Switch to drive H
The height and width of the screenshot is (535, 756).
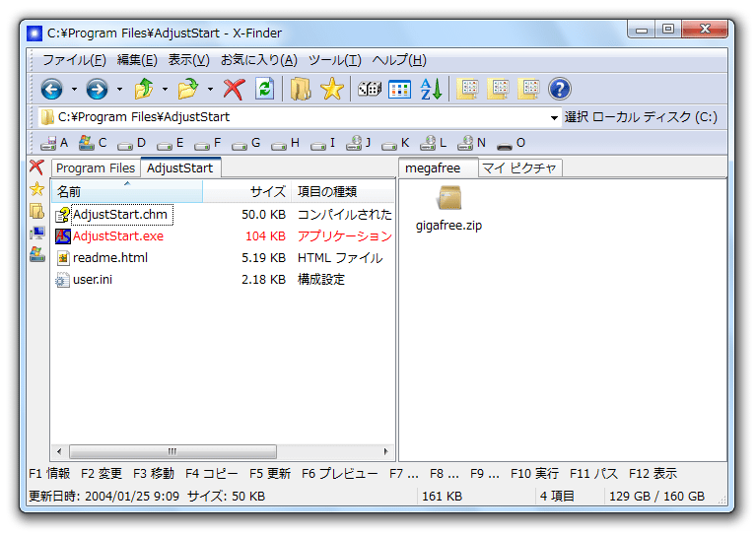pos(285,143)
